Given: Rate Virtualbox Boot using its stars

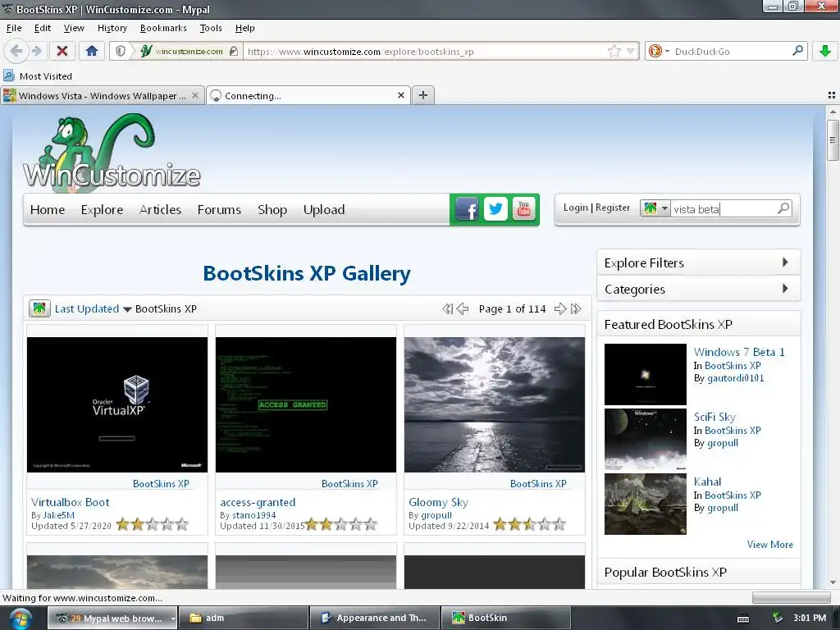Looking at the screenshot, I should [x=153, y=524].
